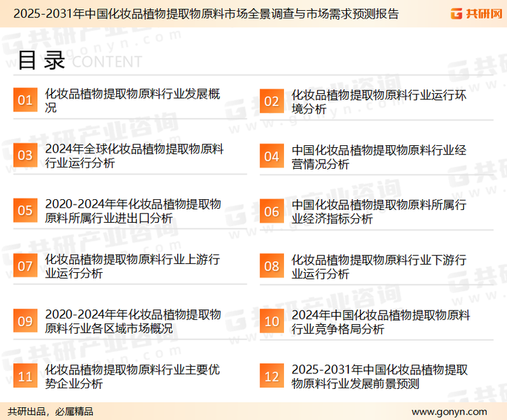Click the orange 11 number badge

(x=25, y=375)
